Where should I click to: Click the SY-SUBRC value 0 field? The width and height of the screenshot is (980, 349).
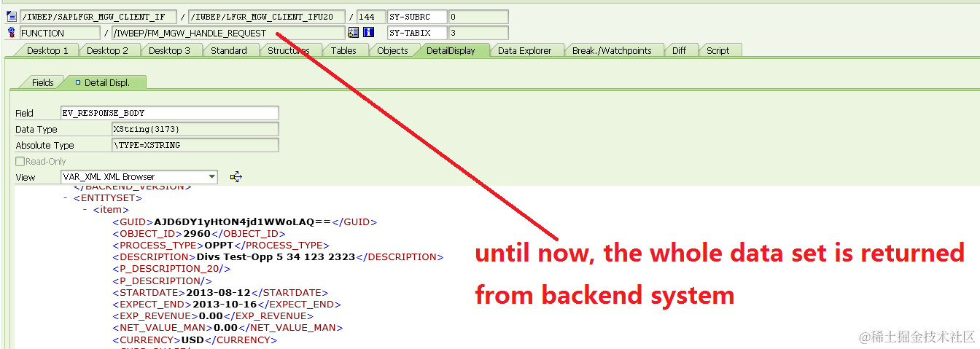click(478, 16)
